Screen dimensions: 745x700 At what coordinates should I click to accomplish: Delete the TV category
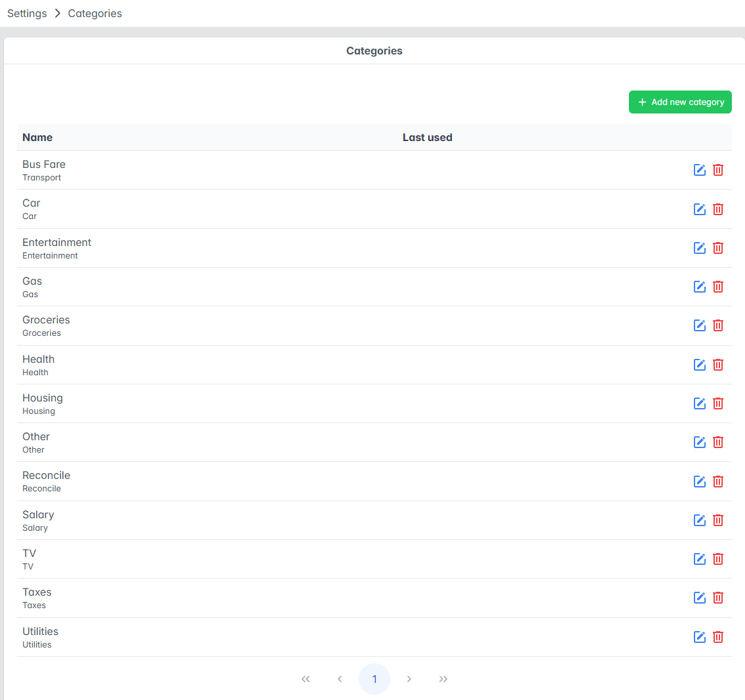(718, 559)
